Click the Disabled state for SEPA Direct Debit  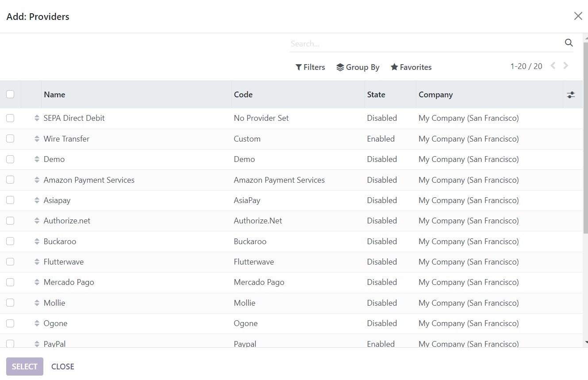point(382,118)
